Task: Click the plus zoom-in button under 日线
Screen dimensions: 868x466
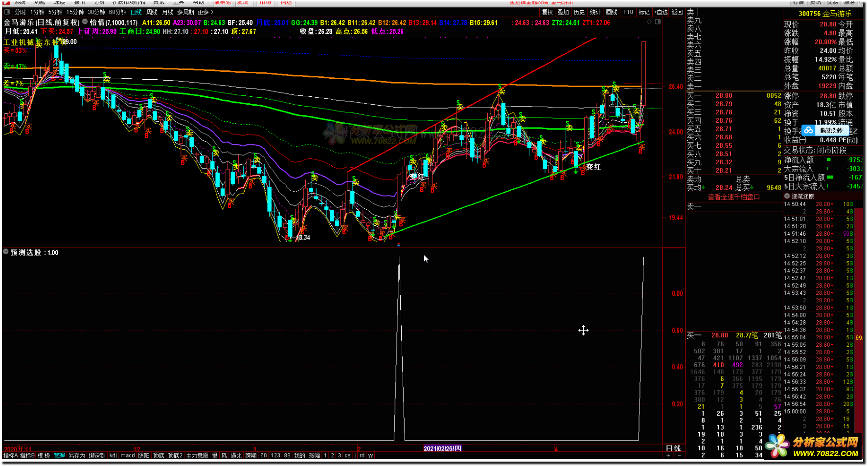Action: coord(668,455)
